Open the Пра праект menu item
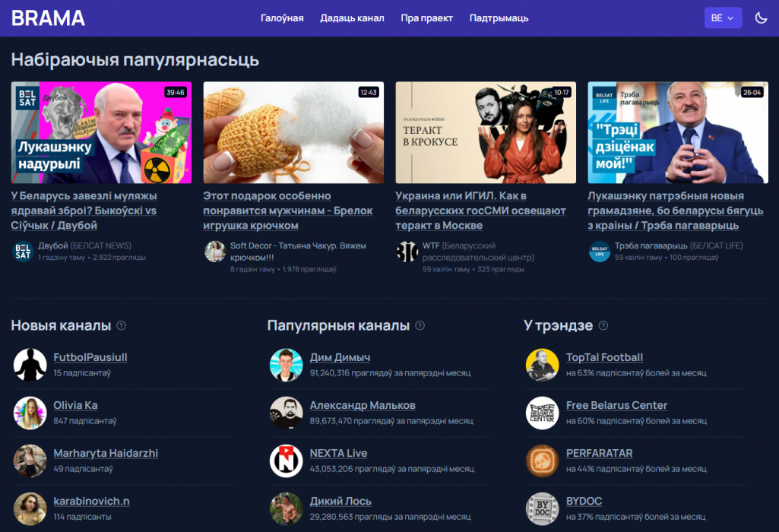This screenshot has height=532, width=779. [x=427, y=18]
